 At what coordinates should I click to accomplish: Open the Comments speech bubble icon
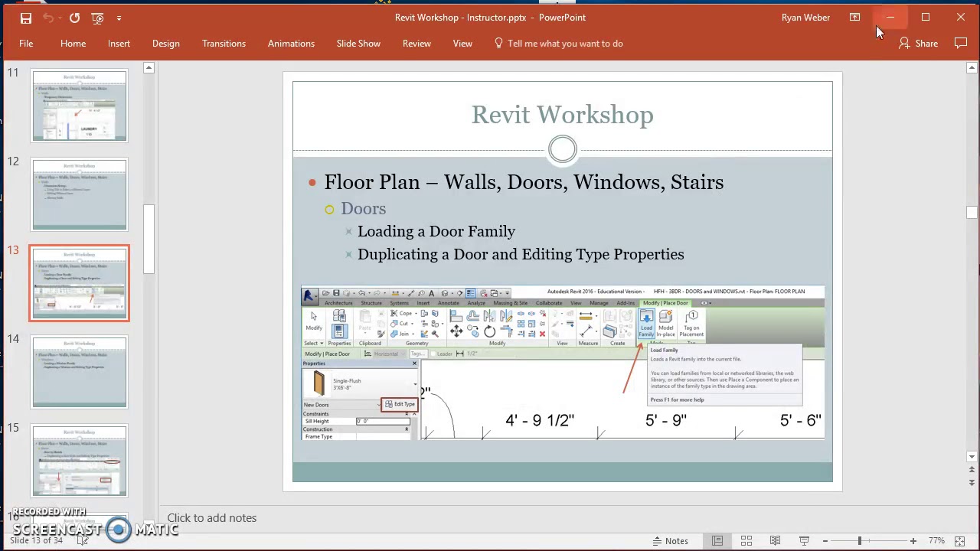click(x=961, y=44)
